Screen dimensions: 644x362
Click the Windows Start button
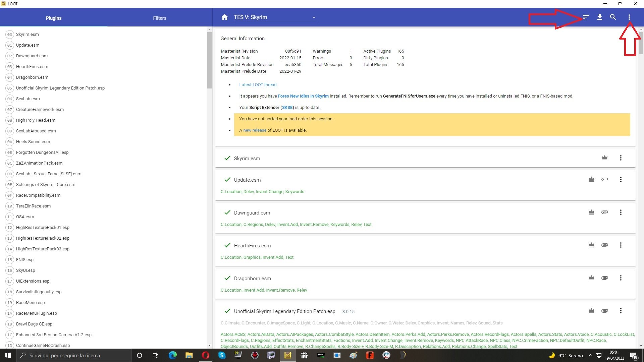click(x=8, y=355)
